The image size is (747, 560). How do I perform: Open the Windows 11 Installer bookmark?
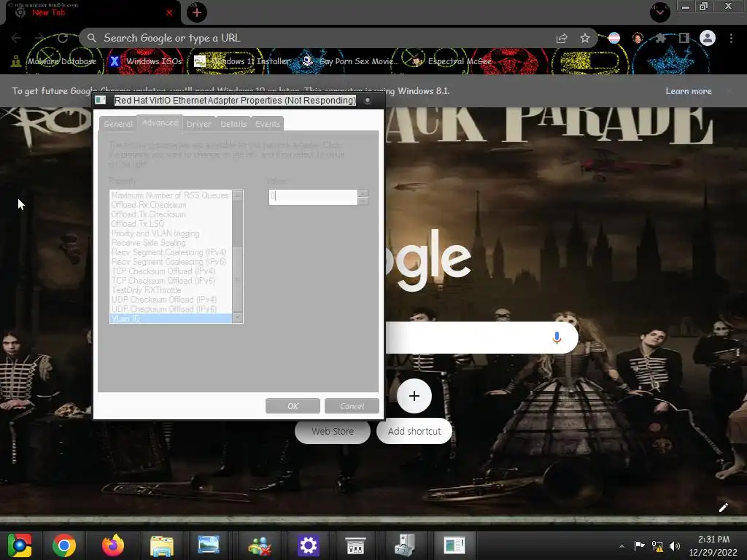pos(241,61)
